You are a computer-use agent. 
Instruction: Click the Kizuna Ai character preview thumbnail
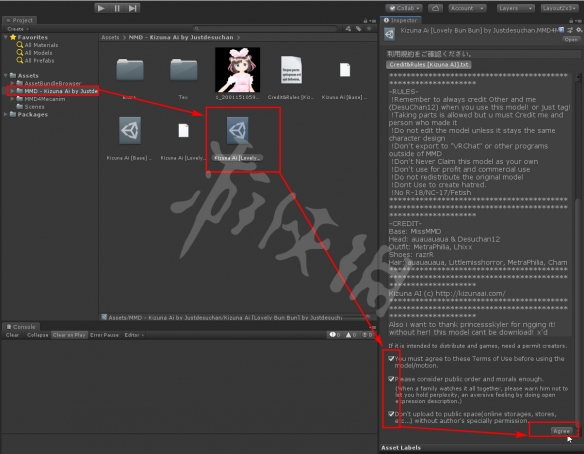point(238,70)
